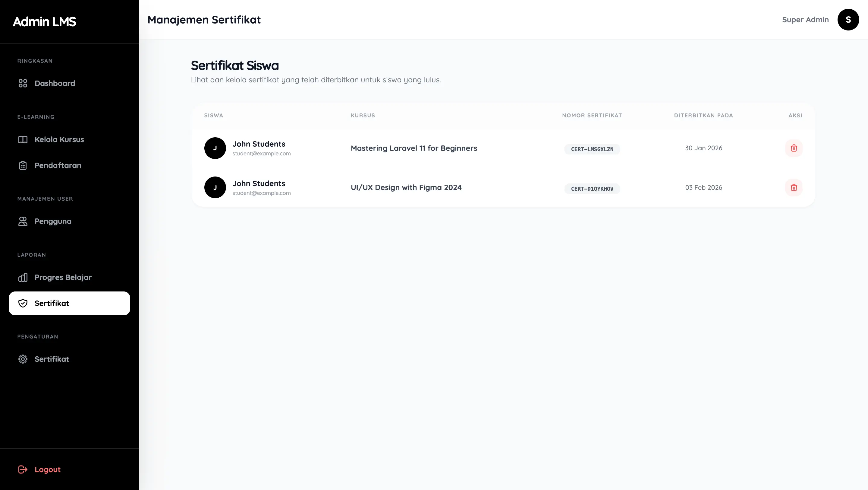868x490 pixels.
Task: Click the Progres Belajar chart icon
Action: [23, 277]
